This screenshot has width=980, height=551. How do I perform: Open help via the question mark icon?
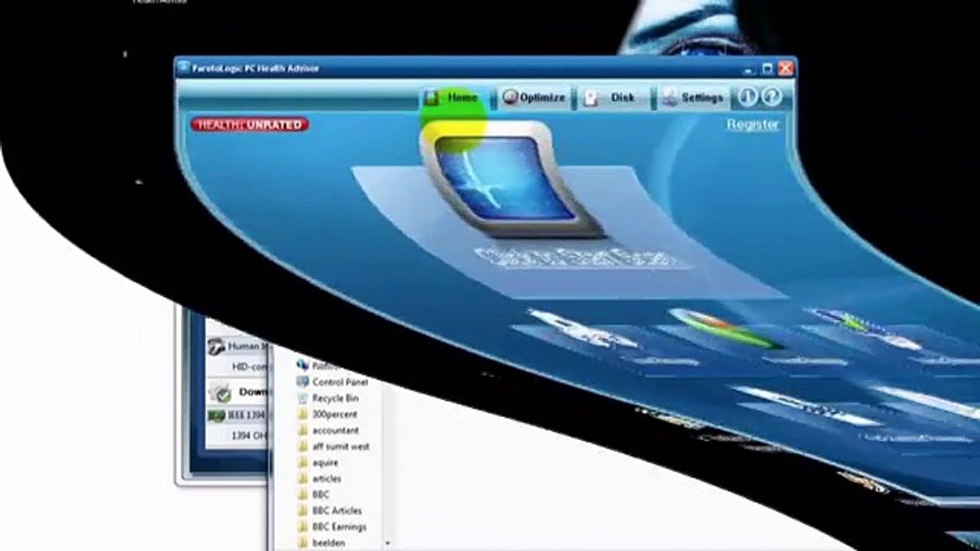[772, 96]
